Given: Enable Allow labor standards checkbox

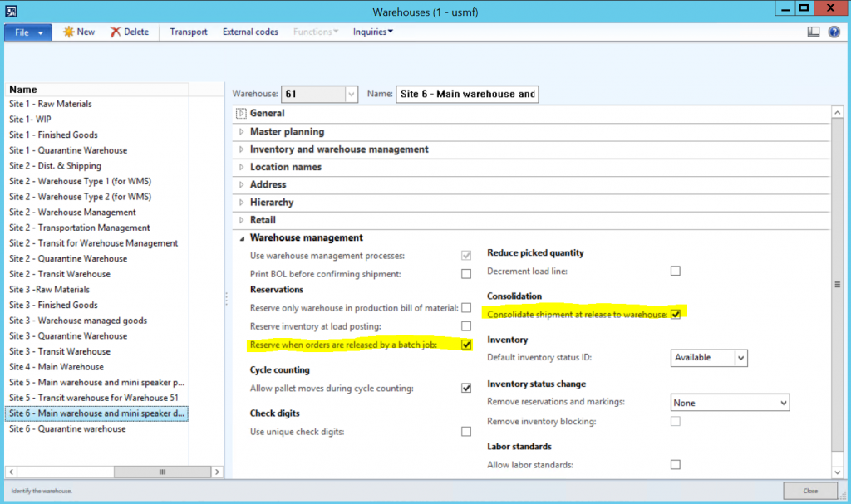Looking at the screenshot, I should (x=676, y=465).
